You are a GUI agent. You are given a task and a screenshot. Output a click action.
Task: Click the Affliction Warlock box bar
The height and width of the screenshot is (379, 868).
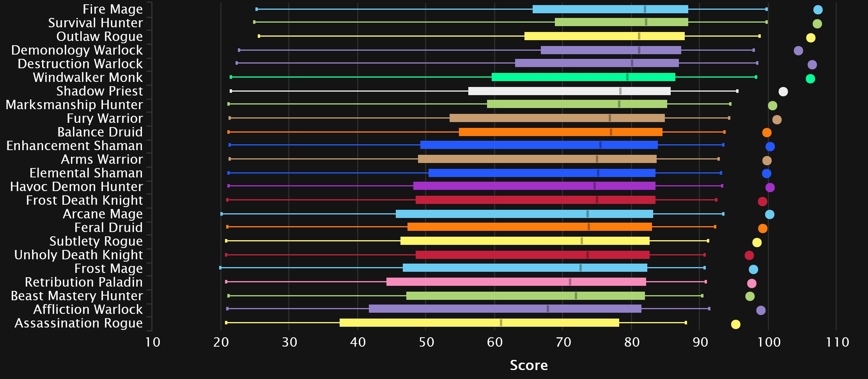(505, 309)
